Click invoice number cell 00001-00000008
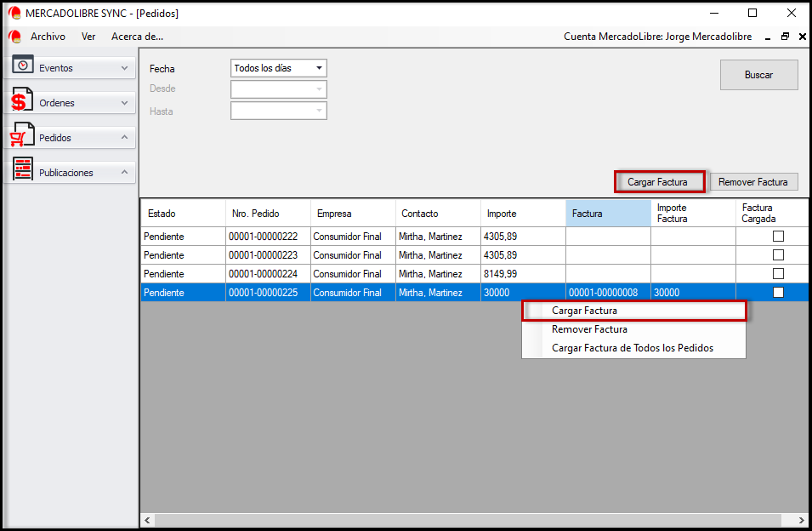 point(608,292)
